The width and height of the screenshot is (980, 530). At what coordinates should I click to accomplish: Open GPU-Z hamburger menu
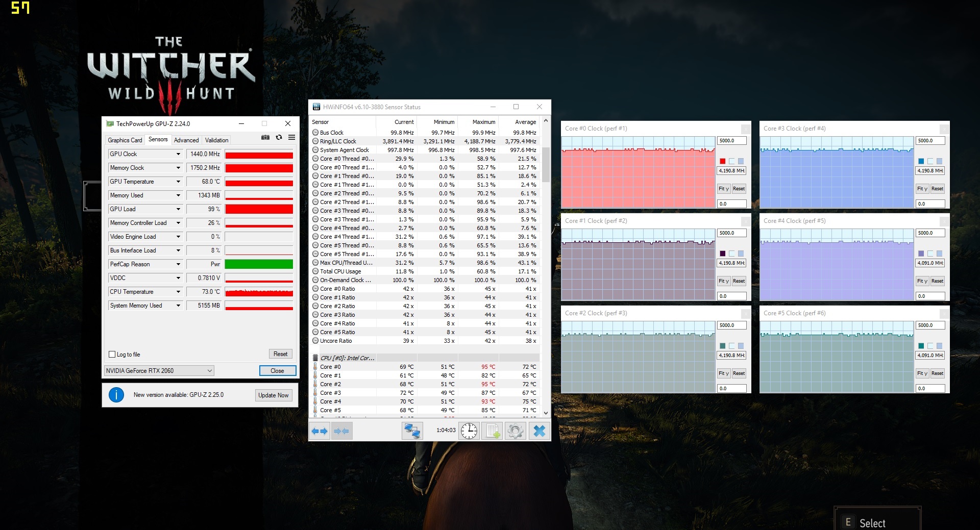point(291,137)
